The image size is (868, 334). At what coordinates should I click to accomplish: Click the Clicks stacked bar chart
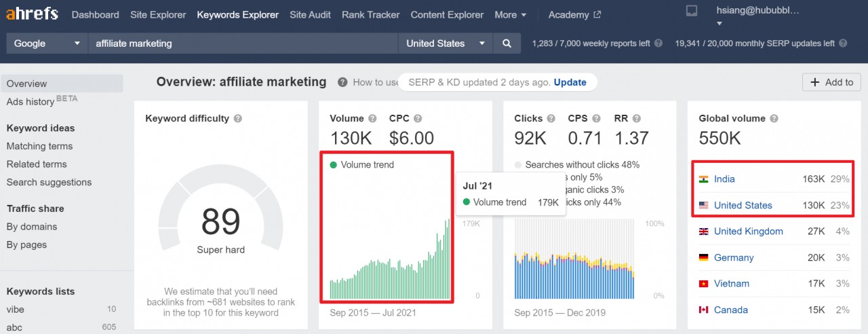point(574,259)
